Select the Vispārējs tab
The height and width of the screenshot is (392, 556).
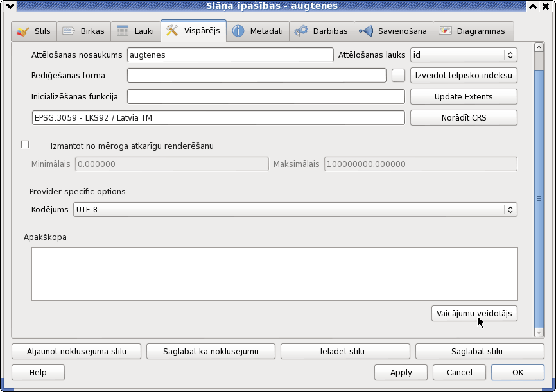click(x=194, y=31)
